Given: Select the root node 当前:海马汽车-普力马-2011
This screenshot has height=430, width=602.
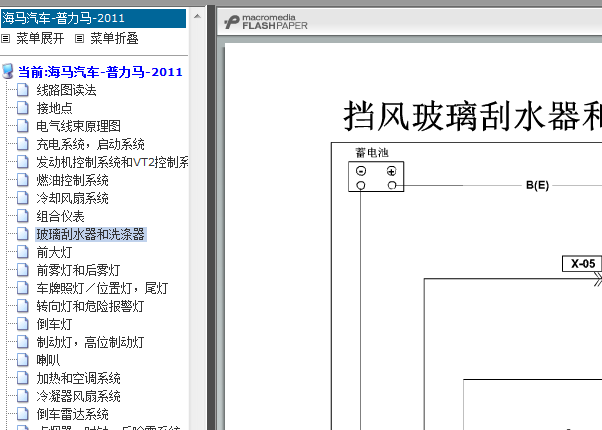Looking at the screenshot, I should (100, 72).
